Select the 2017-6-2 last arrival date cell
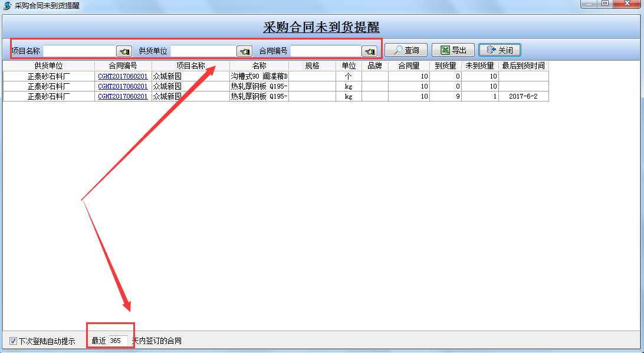This screenshot has height=353, width=644. click(523, 96)
